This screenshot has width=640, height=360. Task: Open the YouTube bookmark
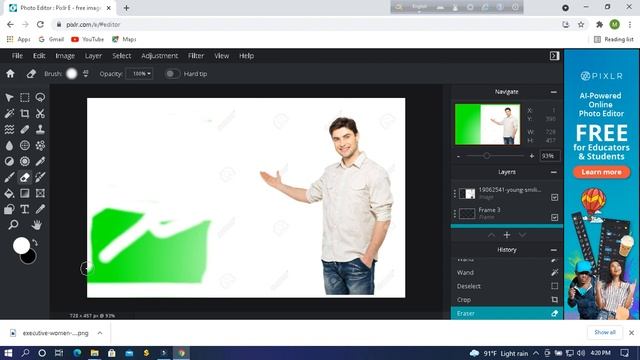(87, 39)
